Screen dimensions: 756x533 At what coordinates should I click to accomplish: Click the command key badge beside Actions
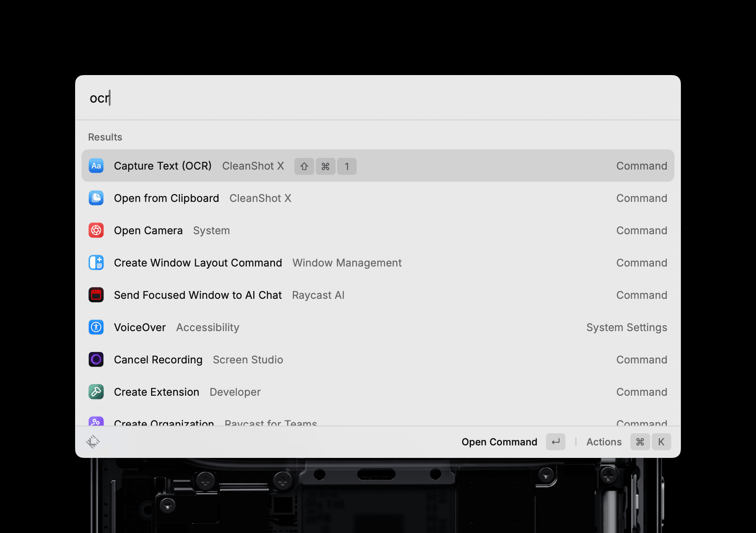pos(640,442)
